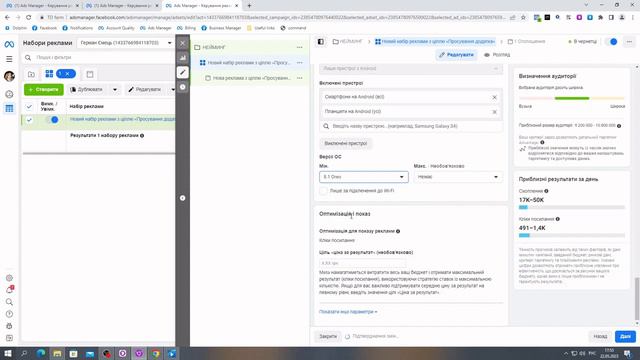Click the Виключені пристрої button
This screenshot has width=640, height=360.
[346, 143]
